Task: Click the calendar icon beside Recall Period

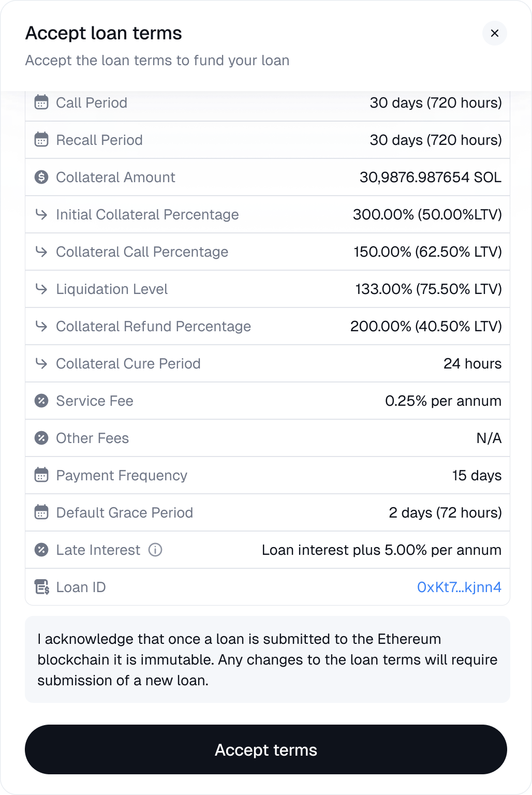Action: 41,140
